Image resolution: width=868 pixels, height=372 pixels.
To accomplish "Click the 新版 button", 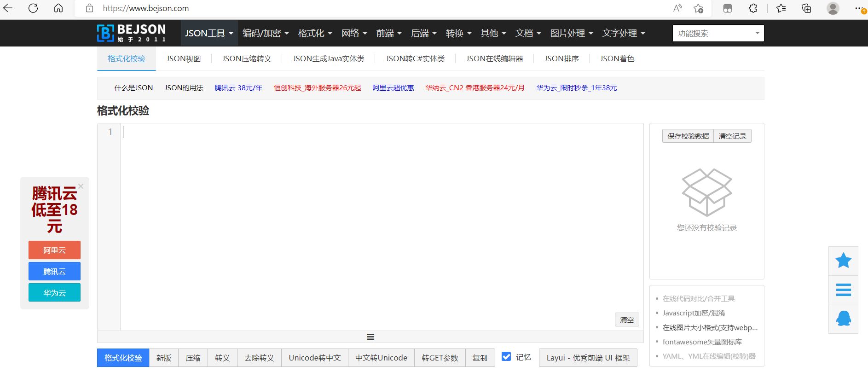I will point(163,358).
